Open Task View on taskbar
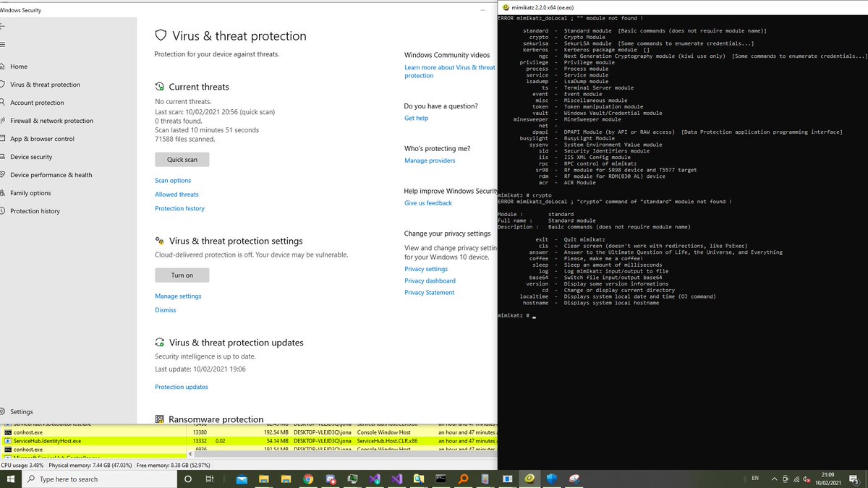Viewport: 868px width, 488px height. tap(210, 479)
